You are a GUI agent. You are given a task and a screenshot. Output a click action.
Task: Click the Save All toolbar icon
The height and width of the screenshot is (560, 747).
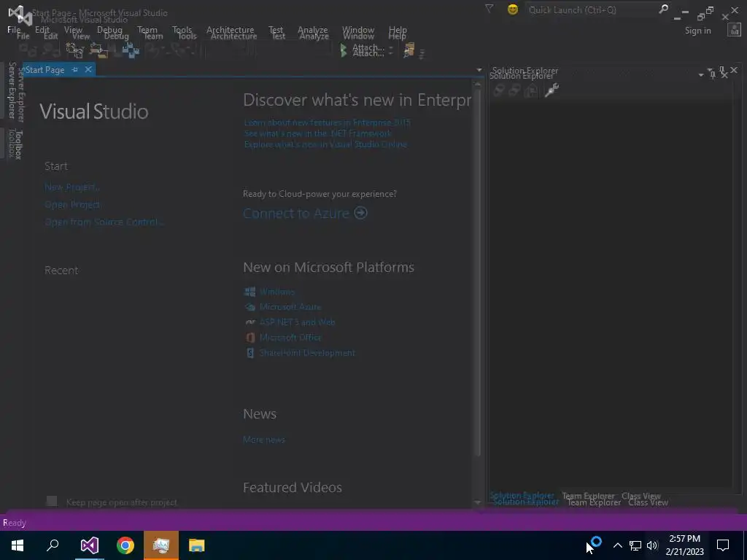(x=130, y=50)
